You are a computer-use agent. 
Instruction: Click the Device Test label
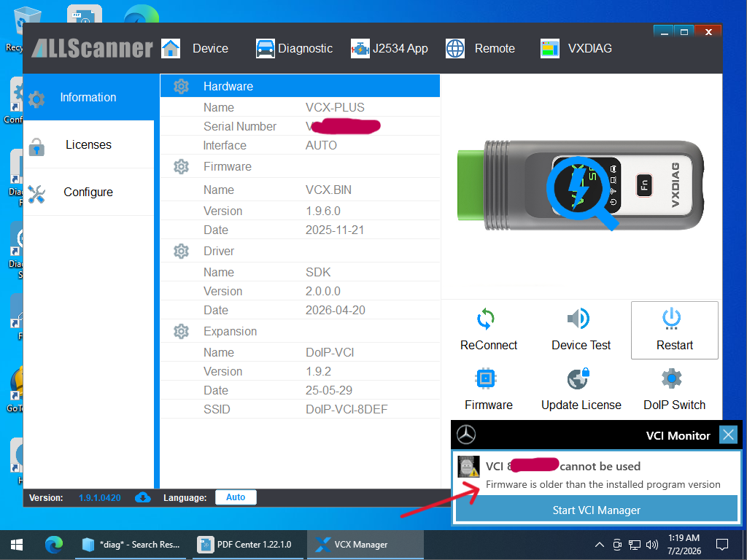coord(581,345)
